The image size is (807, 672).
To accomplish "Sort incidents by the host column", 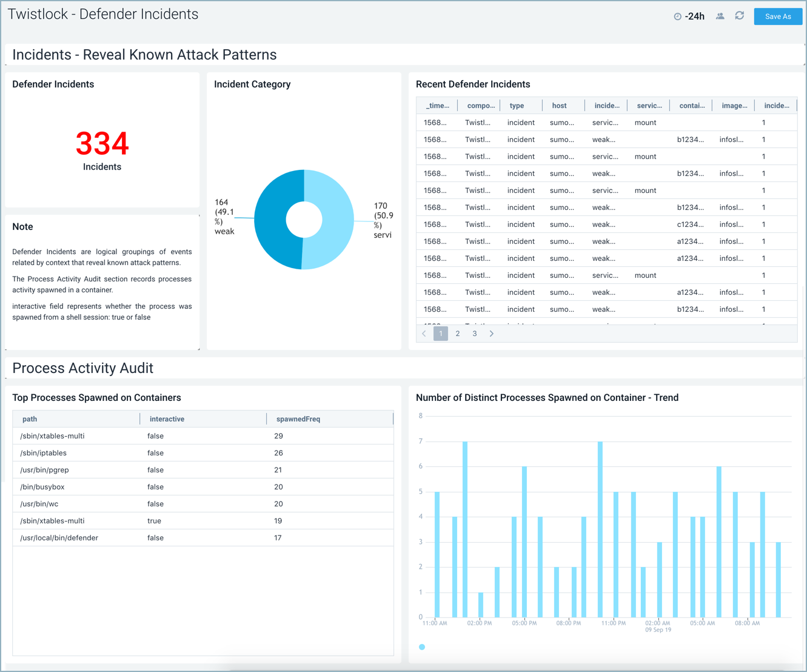I will (x=559, y=105).
